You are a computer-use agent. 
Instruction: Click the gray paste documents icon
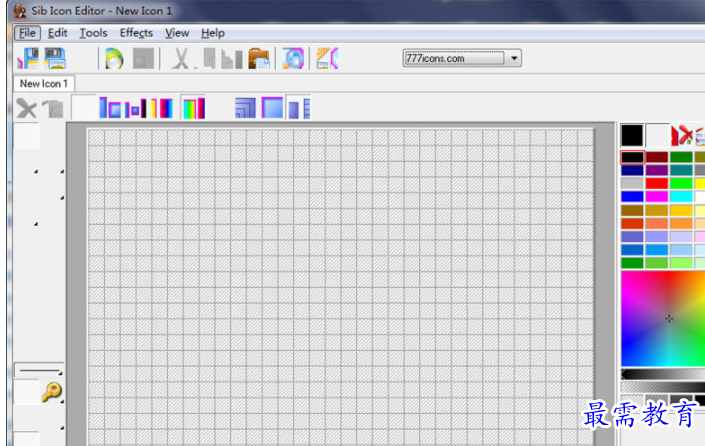tap(232, 58)
